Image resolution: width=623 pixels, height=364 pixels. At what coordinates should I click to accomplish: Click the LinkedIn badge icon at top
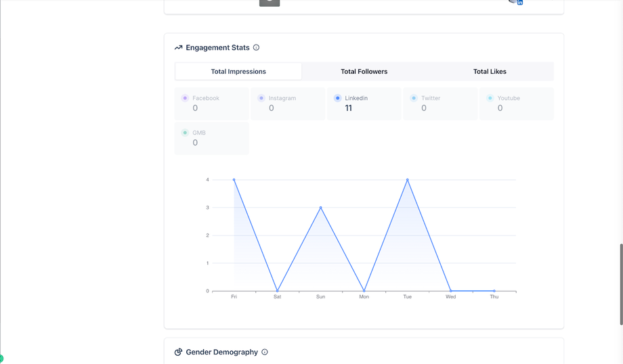point(519,2)
